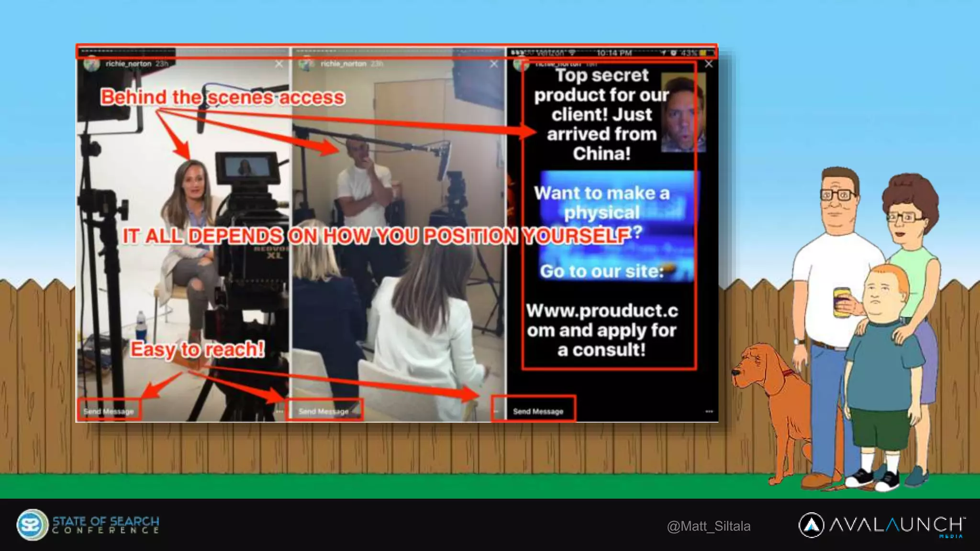Viewport: 980px width, 551px height.
Task: Open more options dots on third story
Action: 709,411
